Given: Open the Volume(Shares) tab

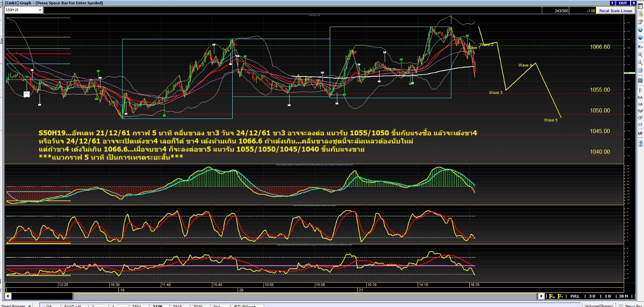Looking at the screenshot, I should pyautogui.click(x=600, y=306).
